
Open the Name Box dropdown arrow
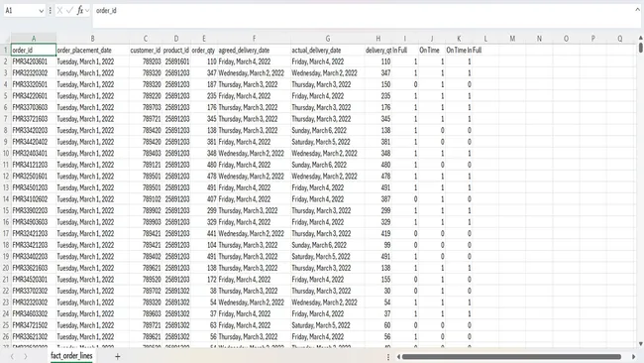coord(41,11)
